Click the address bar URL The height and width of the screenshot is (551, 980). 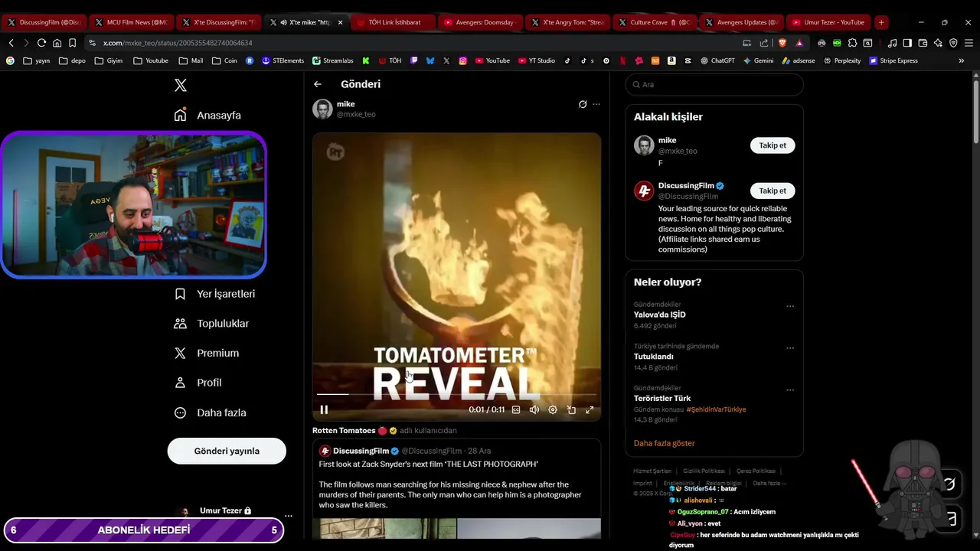click(x=178, y=43)
